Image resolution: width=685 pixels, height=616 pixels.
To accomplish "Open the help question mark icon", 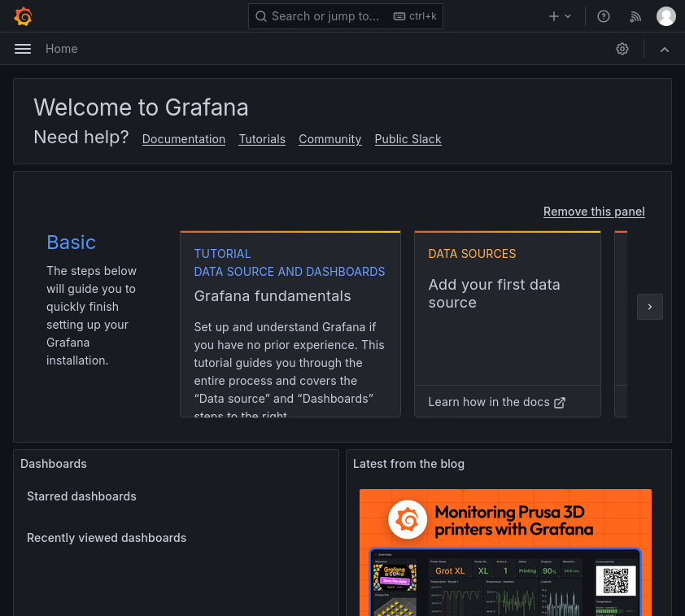I will click(x=604, y=16).
